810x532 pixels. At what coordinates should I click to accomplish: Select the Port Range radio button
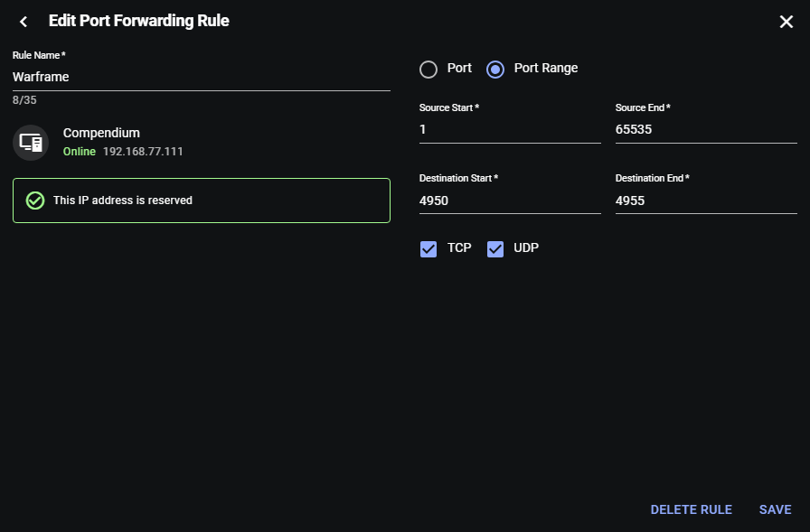point(495,69)
